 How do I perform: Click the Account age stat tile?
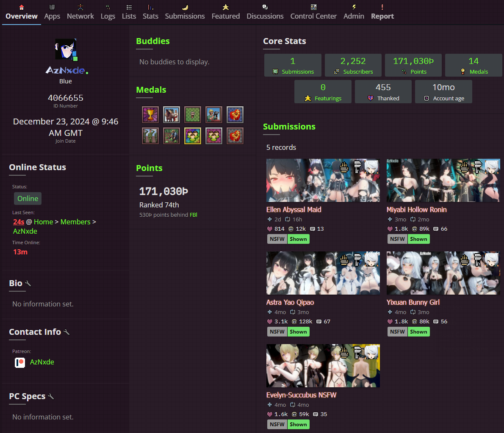(443, 92)
